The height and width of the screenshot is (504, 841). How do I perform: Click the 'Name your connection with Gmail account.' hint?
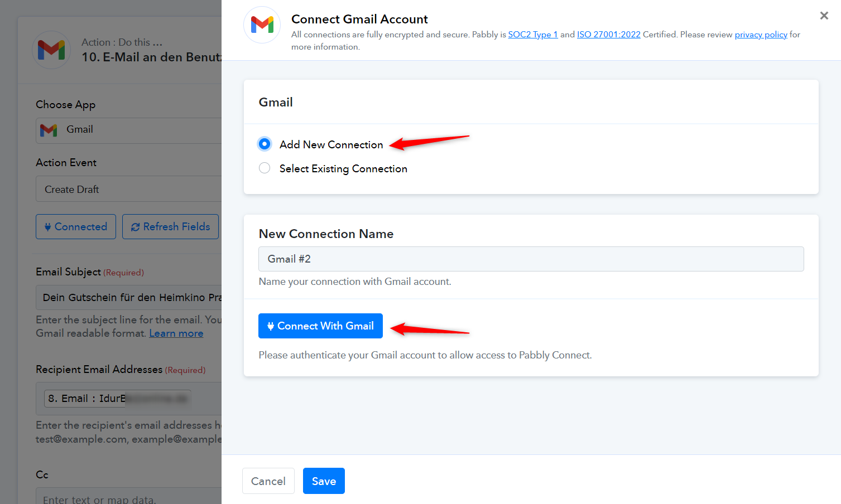(x=355, y=282)
